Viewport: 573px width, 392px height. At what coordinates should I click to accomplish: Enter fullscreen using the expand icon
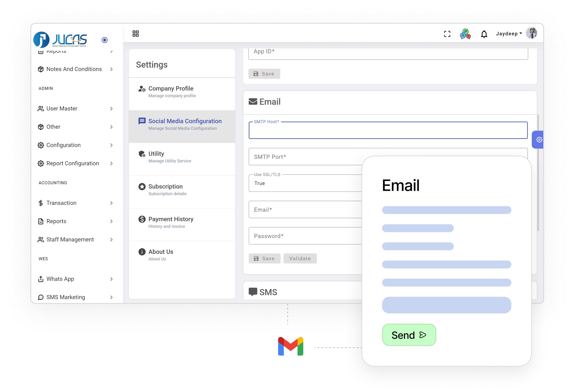pyautogui.click(x=447, y=34)
